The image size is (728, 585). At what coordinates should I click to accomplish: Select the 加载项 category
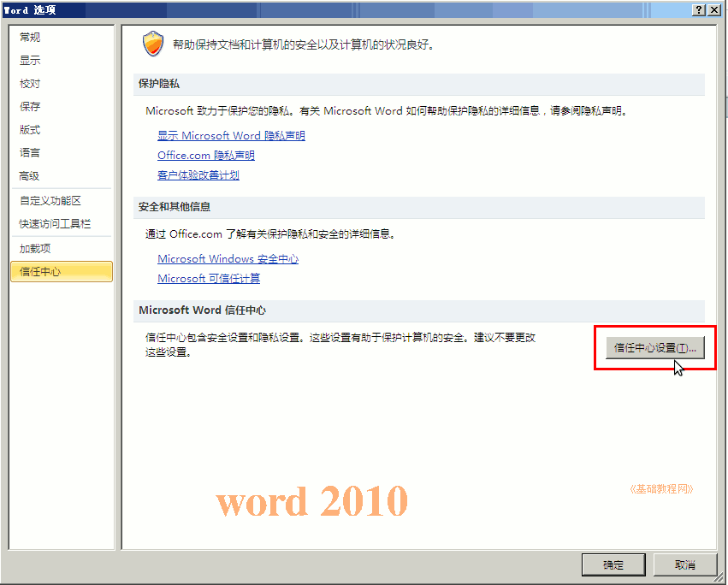click(x=62, y=248)
